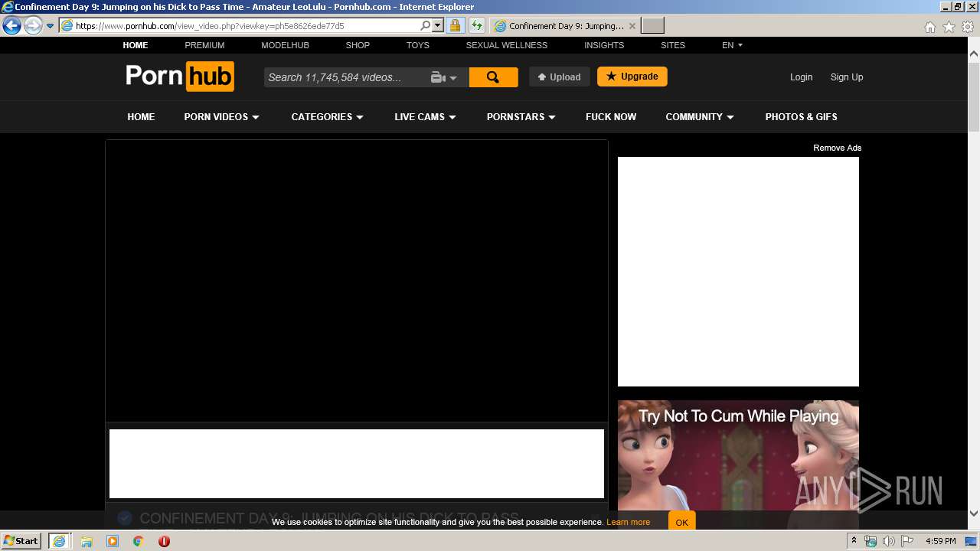Open the IE Home icon
980x551 pixels.
(929, 27)
